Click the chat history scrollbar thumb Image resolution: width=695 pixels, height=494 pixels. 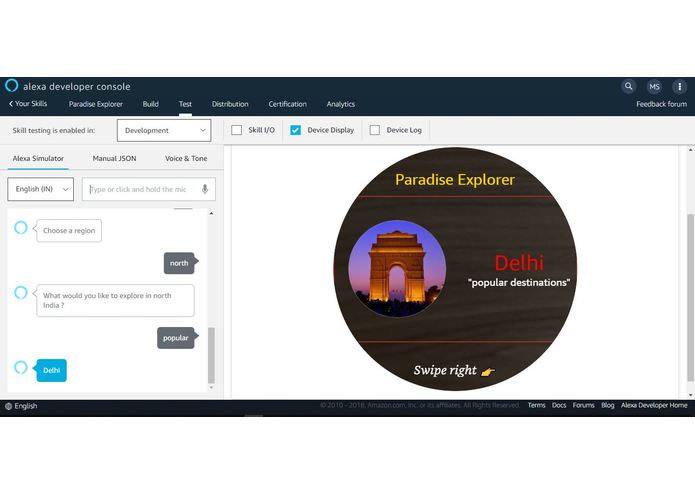(x=211, y=355)
